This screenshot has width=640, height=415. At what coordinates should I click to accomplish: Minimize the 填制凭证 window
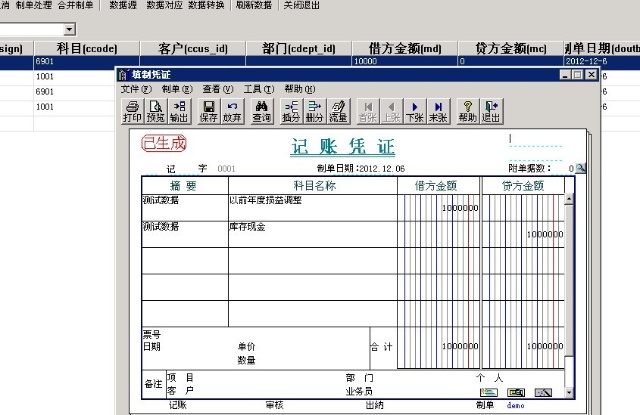coord(565,75)
